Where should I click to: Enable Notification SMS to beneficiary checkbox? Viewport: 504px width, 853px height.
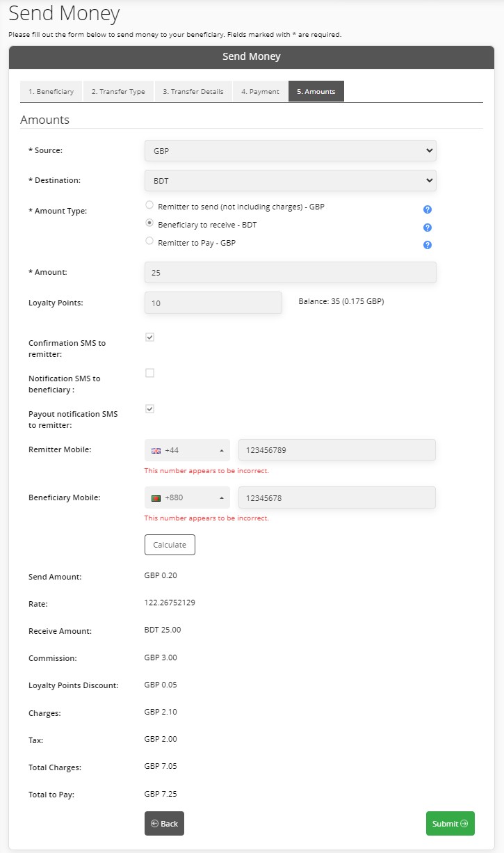[149, 373]
